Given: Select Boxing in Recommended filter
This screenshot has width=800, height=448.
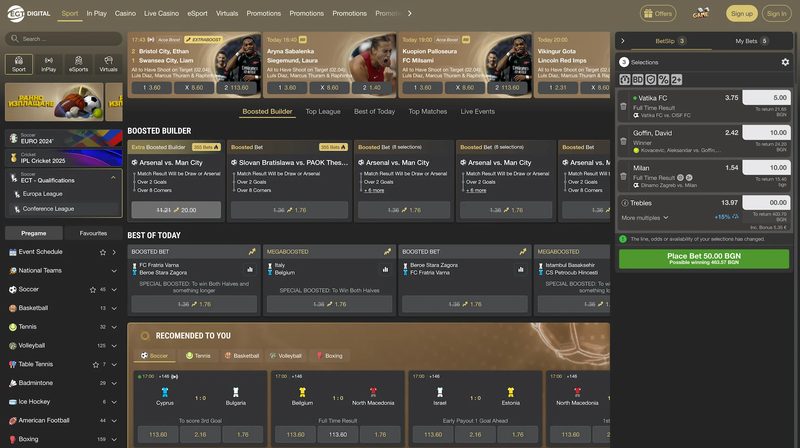Looking at the screenshot, I should tap(329, 356).
